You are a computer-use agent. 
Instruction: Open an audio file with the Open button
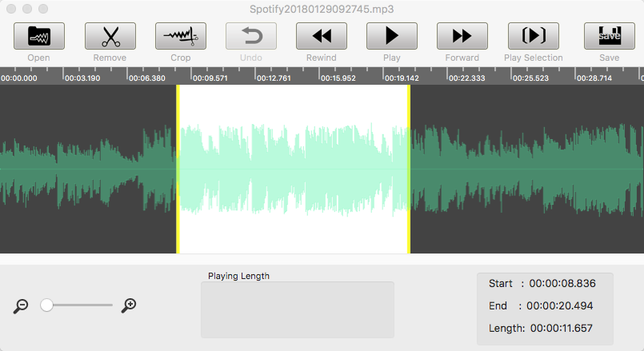(39, 36)
